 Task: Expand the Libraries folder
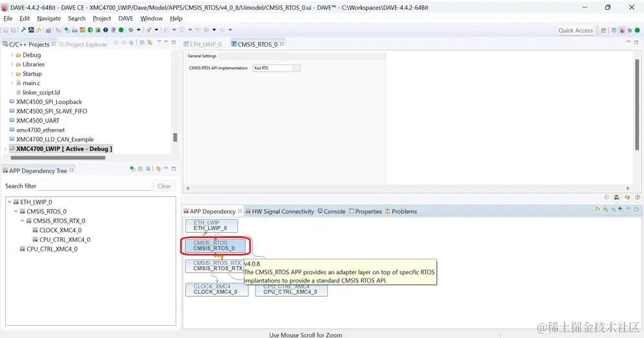point(12,64)
